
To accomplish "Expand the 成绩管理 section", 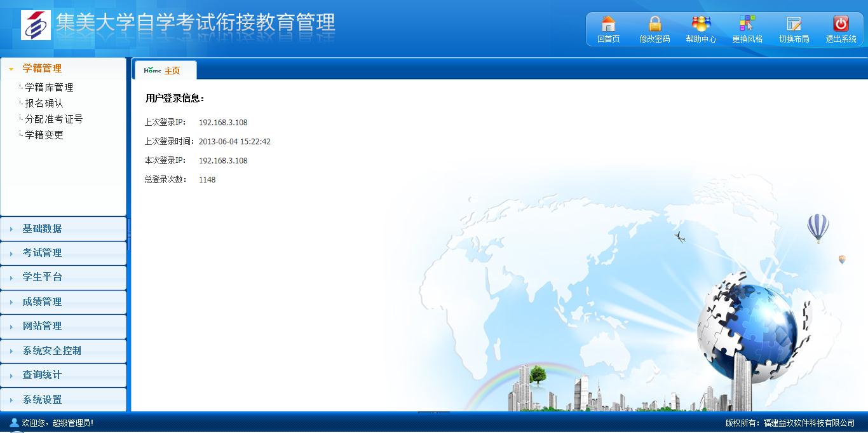I will click(42, 302).
